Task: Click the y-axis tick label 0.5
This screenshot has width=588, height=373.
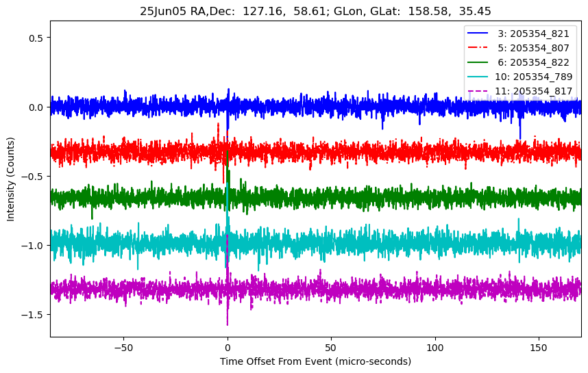Action: pos(36,38)
